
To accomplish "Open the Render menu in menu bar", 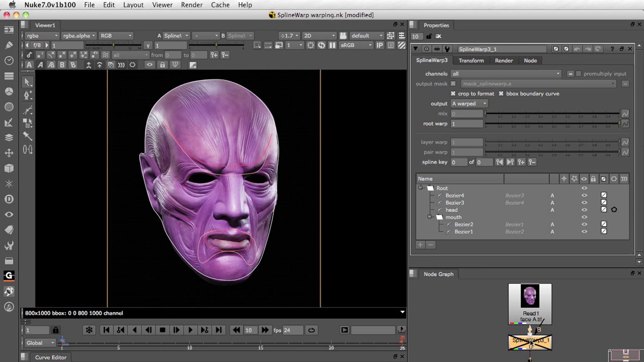I will click(192, 5).
